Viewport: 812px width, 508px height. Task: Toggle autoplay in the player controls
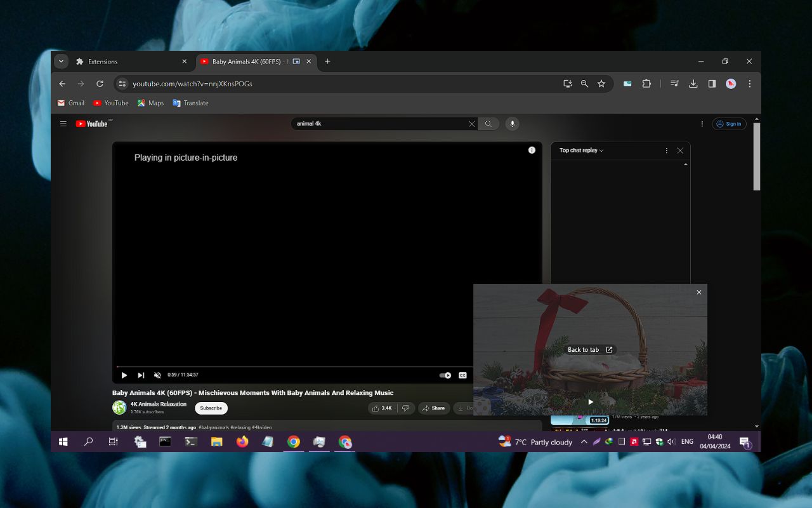point(444,375)
